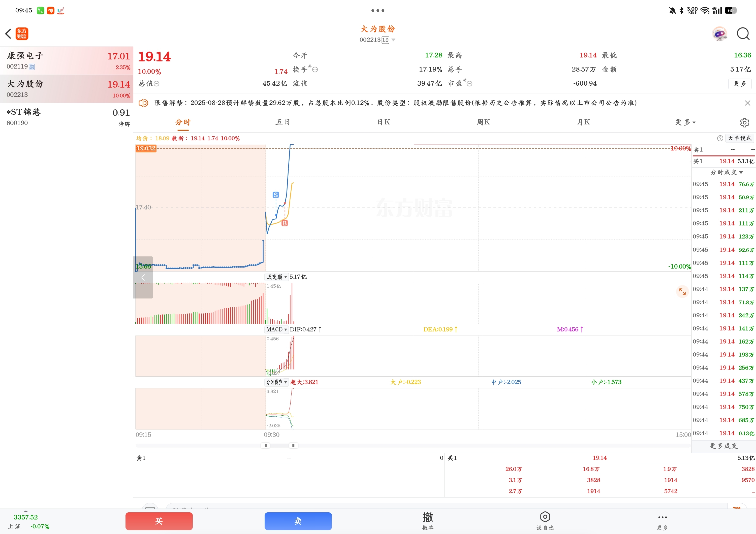
Task: Grab the right time-range slider handle
Action: (293, 446)
